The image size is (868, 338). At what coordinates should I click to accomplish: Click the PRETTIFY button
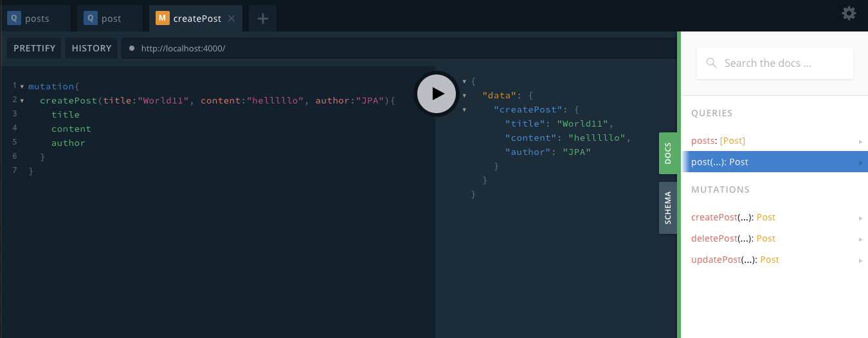35,48
